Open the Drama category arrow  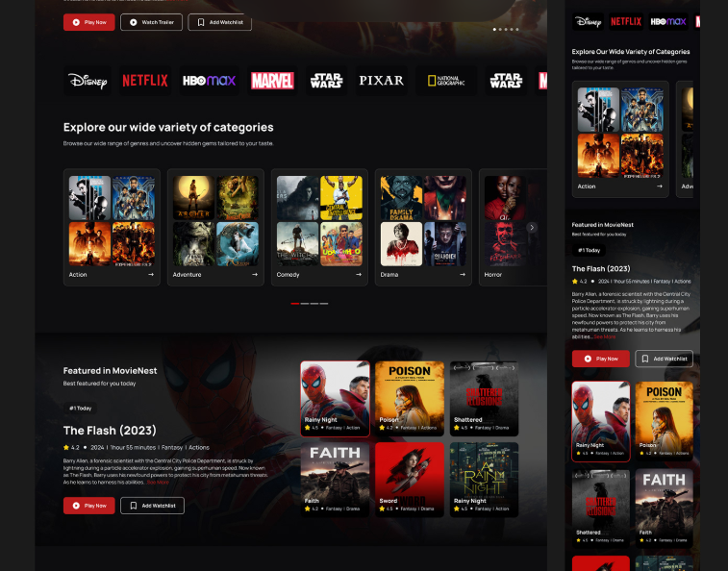pyautogui.click(x=463, y=274)
